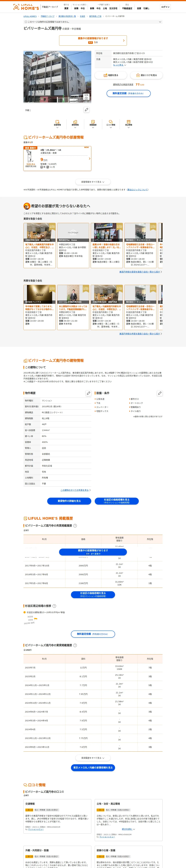Open the main building exterior photo

[57, 77]
